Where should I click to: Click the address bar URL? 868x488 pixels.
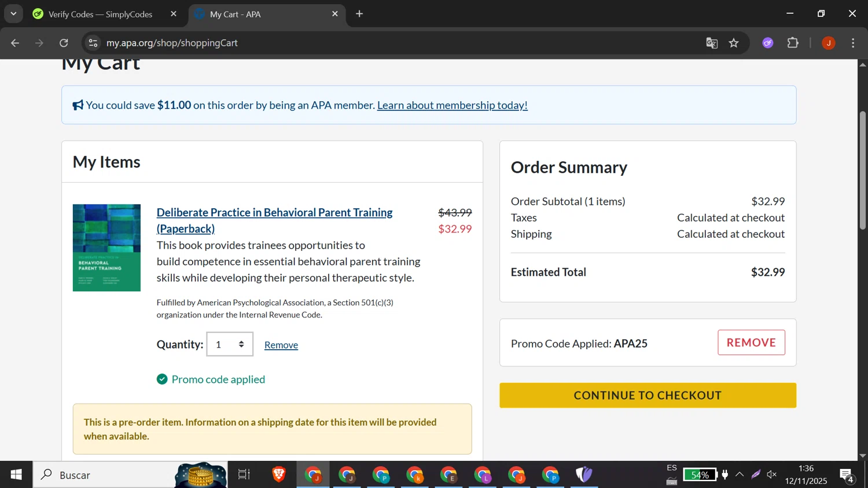point(172,43)
